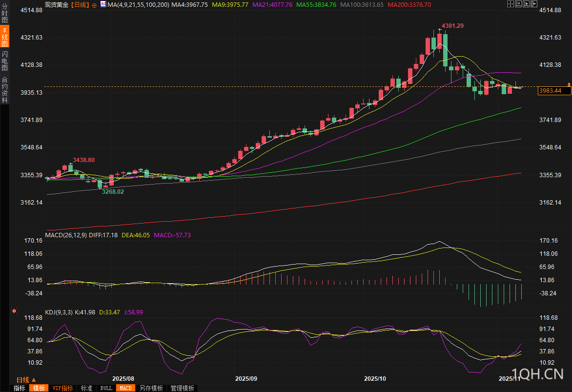Click the MA indicator chart icon
This screenshot has width=572, height=392.
point(102,4)
